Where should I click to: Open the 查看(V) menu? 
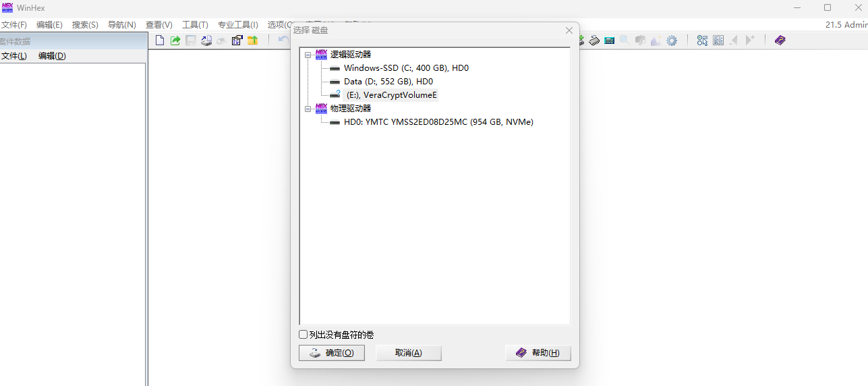[159, 24]
